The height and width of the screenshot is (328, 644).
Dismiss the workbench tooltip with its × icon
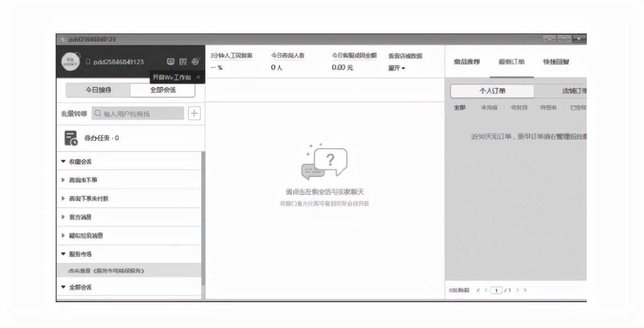(198, 77)
